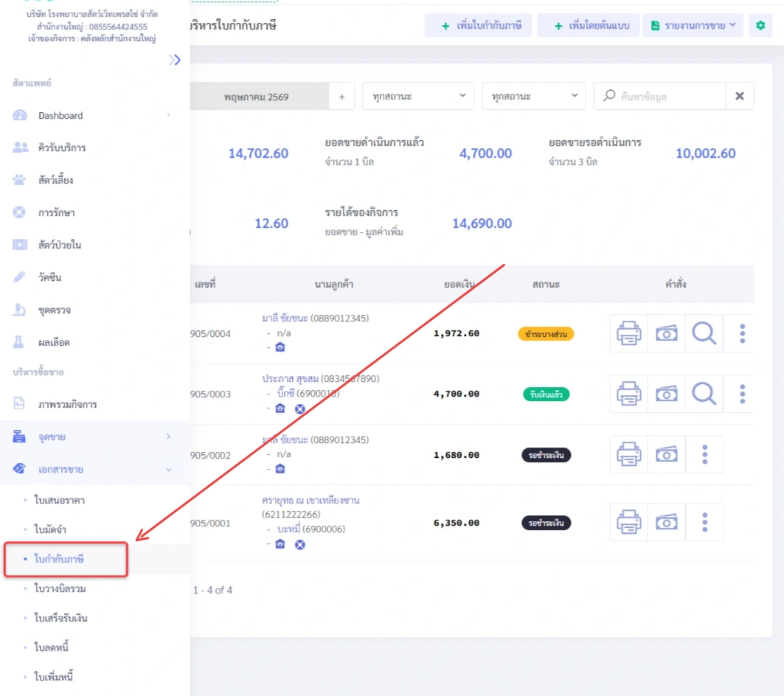Click amount 1,680.00
The image size is (784, 696).
456,455
